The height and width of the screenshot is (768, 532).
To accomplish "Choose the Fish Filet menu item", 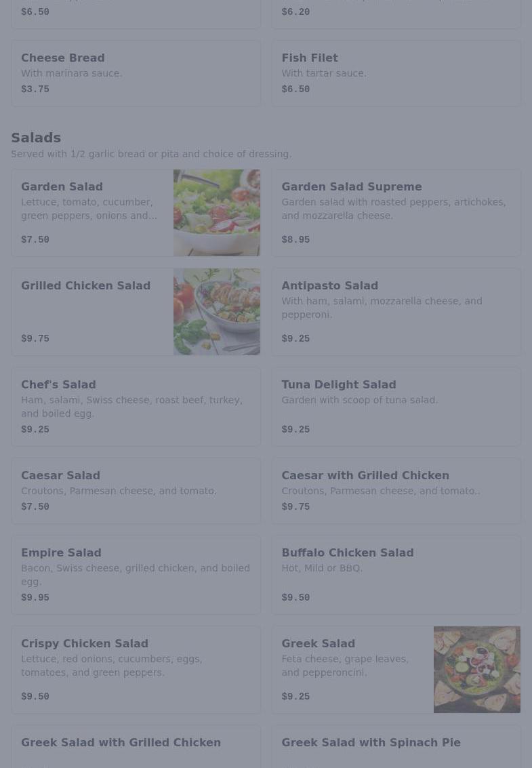I will pos(396,73).
